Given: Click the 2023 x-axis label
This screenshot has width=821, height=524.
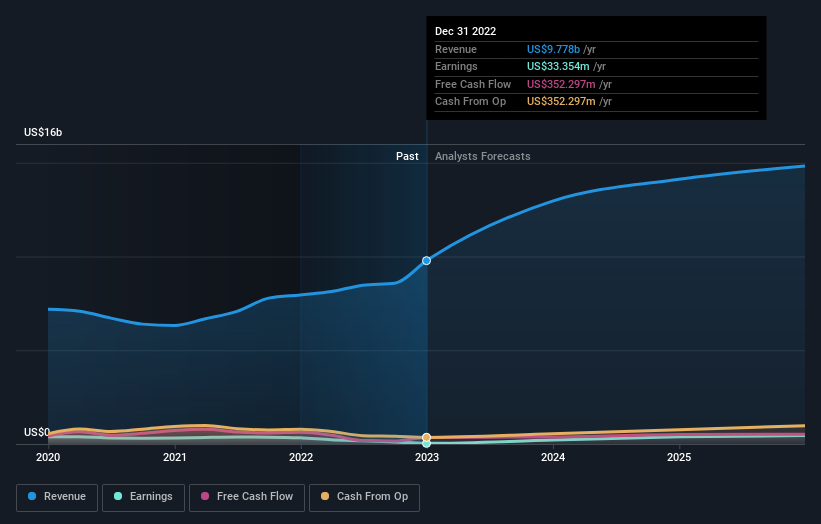Looking at the screenshot, I should (x=427, y=457).
